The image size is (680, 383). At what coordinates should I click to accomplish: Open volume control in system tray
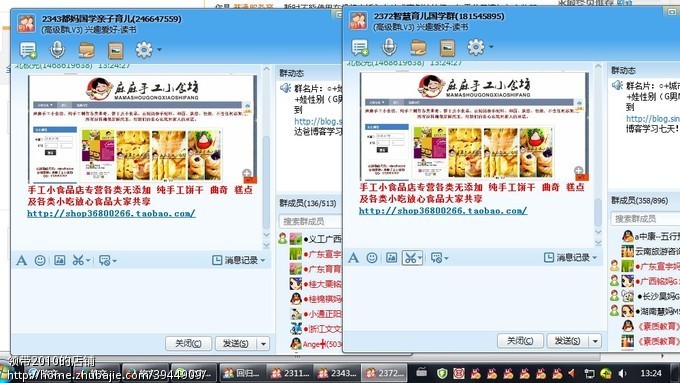point(623,373)
